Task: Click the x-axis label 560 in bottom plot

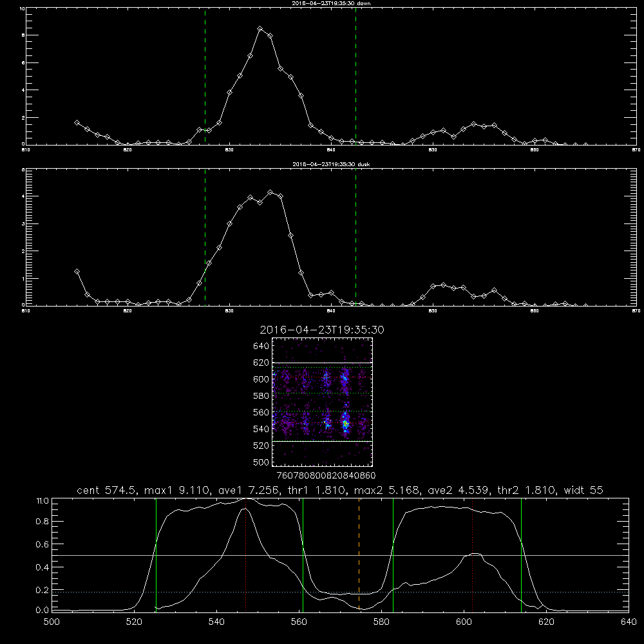Action: [x=299, y=622]
